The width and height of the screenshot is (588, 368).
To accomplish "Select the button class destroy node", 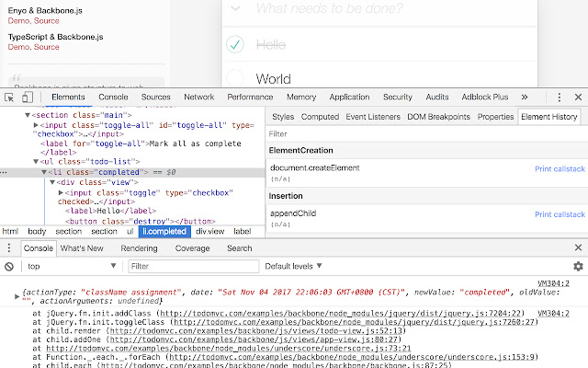I will [x=140, y=221].
